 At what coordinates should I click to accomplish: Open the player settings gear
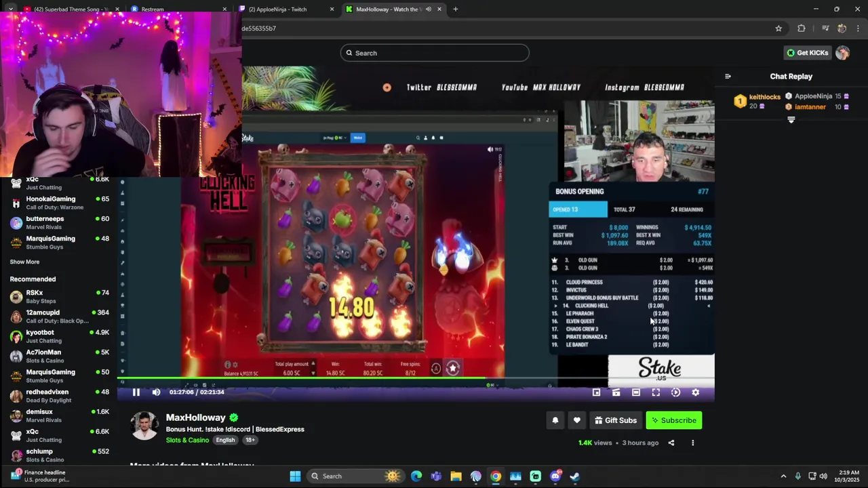tap(695, 392)
